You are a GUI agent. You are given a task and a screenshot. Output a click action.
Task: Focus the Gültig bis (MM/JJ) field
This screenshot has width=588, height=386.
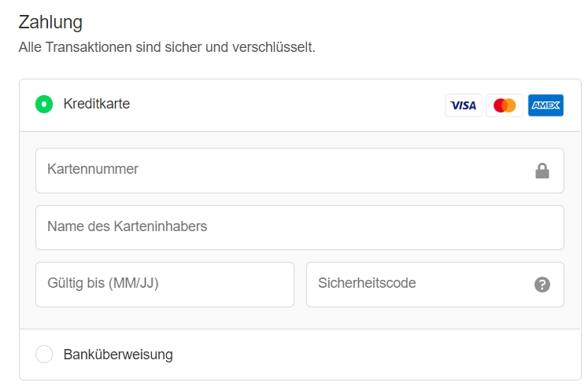pyautogui.click(x=165, y=285)
